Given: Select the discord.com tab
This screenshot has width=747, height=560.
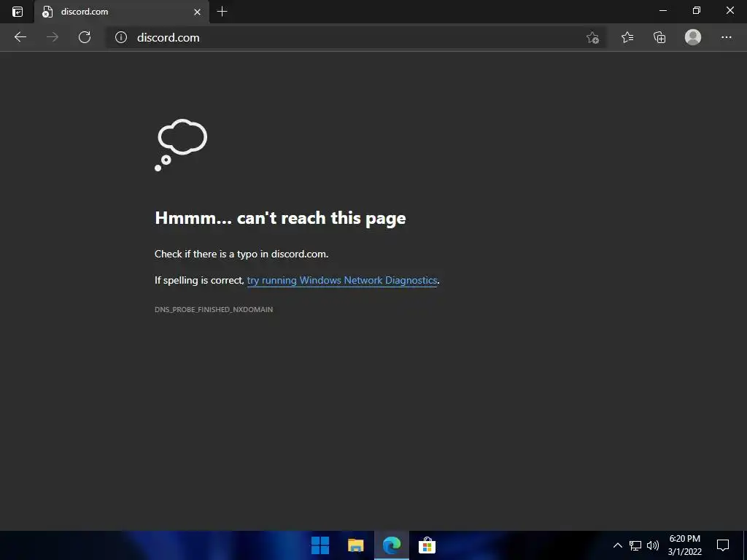Looking at the screenshot, I should pos(122,12).
